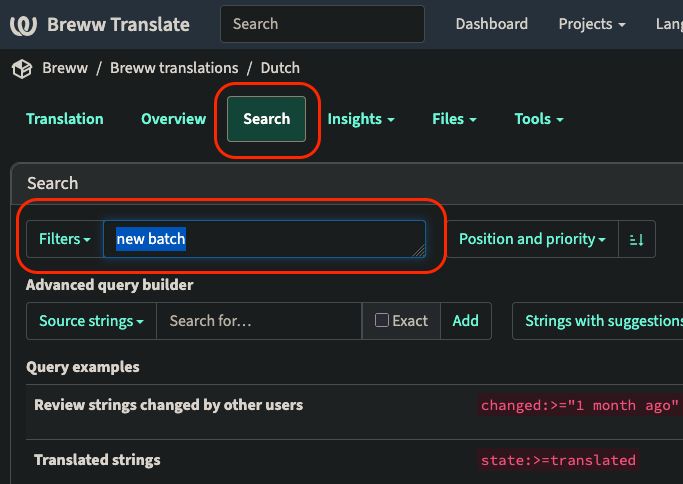683x484 pixels.
Task: Expand the Insights tab menu
Action: click(361, 119)
